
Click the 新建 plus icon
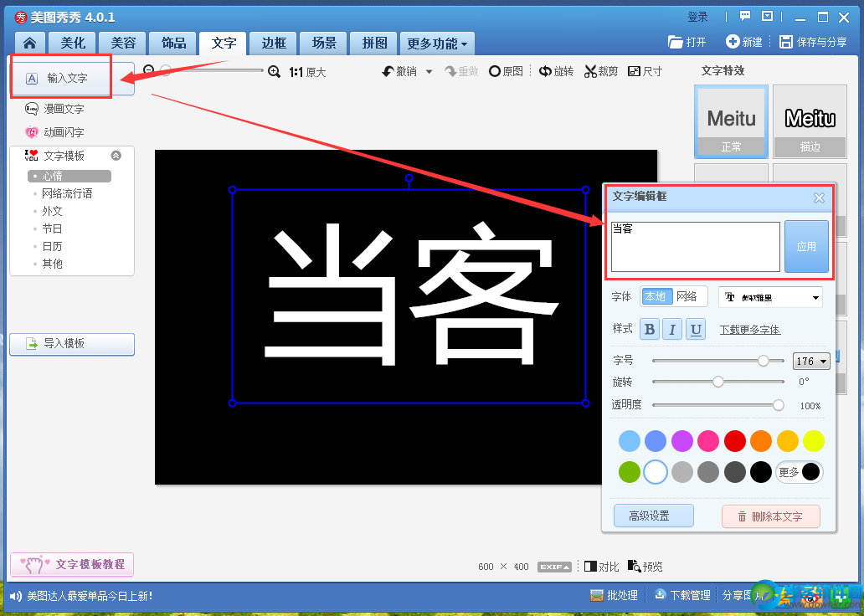click(x=733, y=41)
